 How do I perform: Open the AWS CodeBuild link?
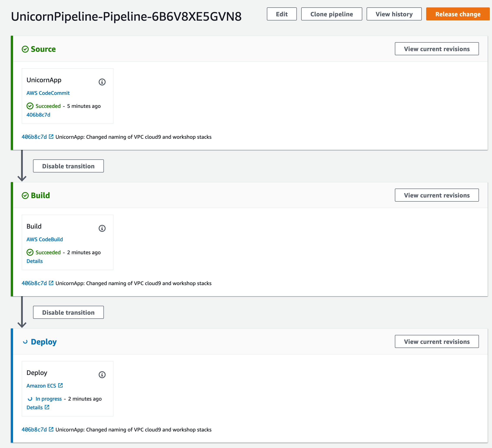pyautogui.click(x=45, y=239)
